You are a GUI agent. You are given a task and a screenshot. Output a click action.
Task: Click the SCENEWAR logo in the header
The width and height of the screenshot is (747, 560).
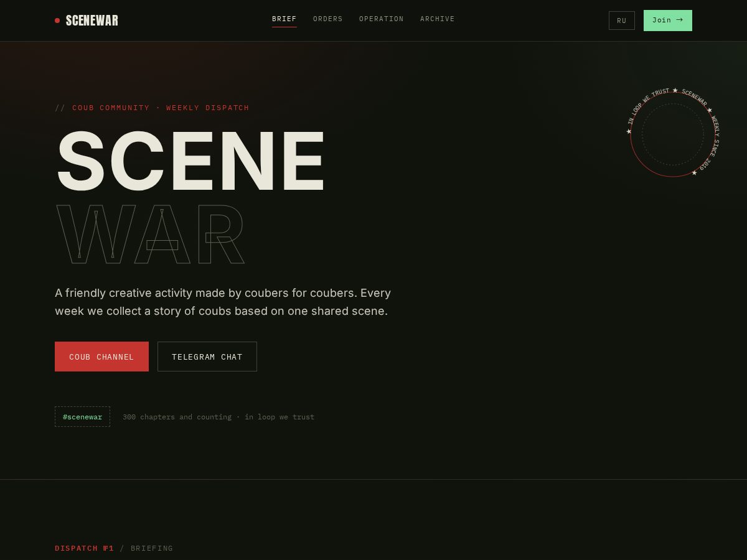click(x=87, y=21)
